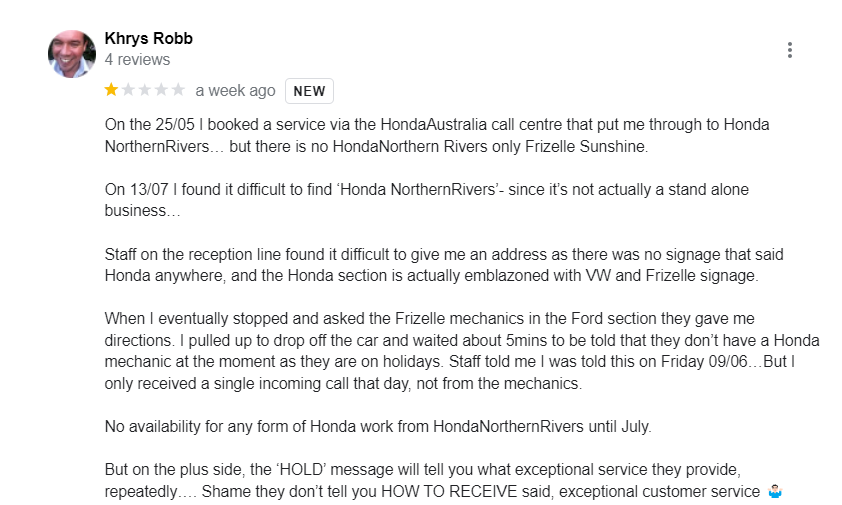842x505 pixels.
Task: Click the second grey rating star
Action: 128,90
